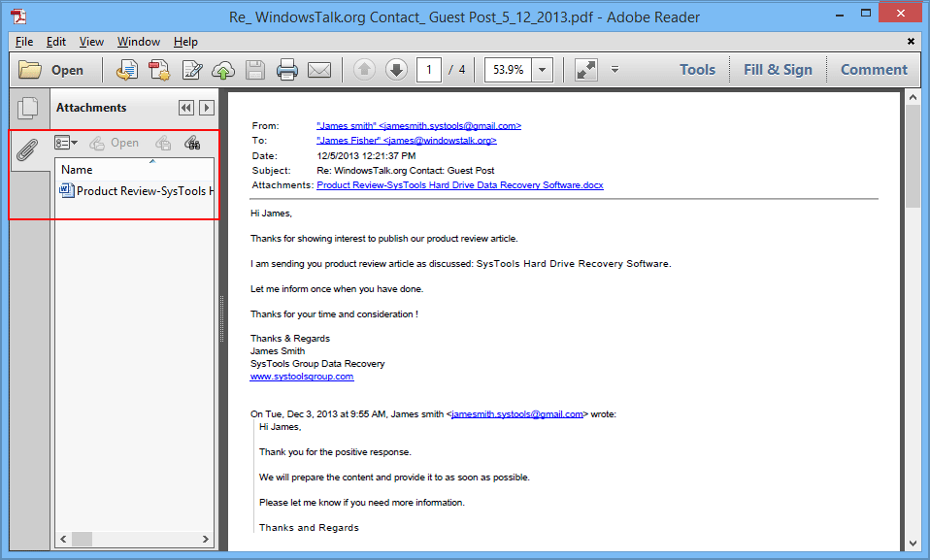
Task: Click attachments horizontal scrollbar thumb
Action: tap(82, 540)
